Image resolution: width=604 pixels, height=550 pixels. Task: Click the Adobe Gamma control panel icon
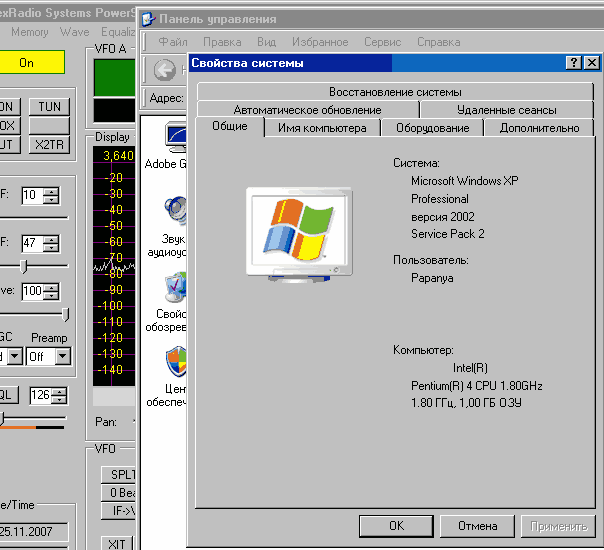coord(175,138)
